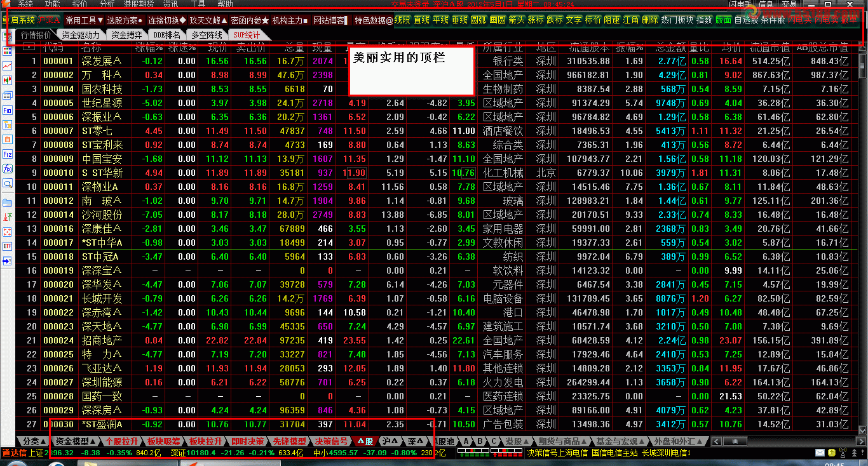
Task: Select the 平线 horizontal line tool
Action: (x=440, y=20)
